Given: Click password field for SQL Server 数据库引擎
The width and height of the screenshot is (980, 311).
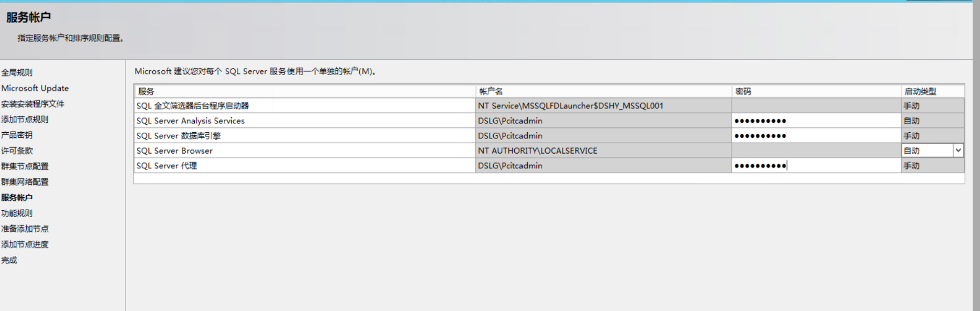Looking at the screenshot, I should click(816, 135).
